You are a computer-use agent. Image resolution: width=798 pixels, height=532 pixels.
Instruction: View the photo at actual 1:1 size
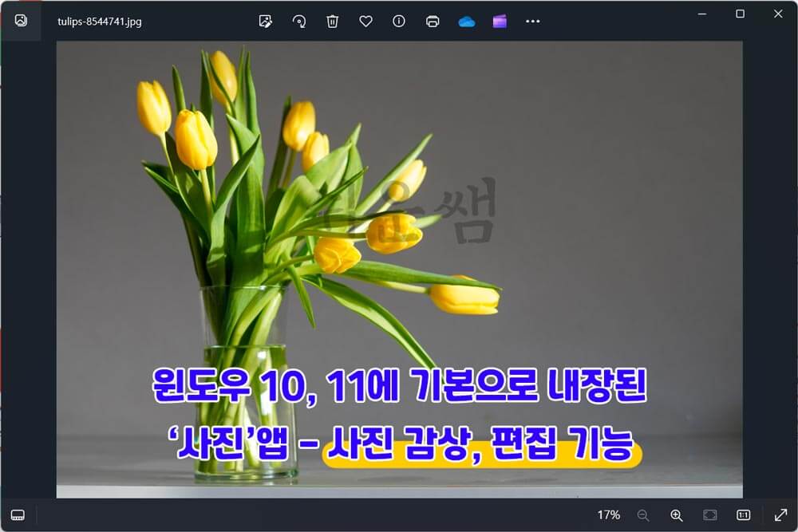point(742,515)
